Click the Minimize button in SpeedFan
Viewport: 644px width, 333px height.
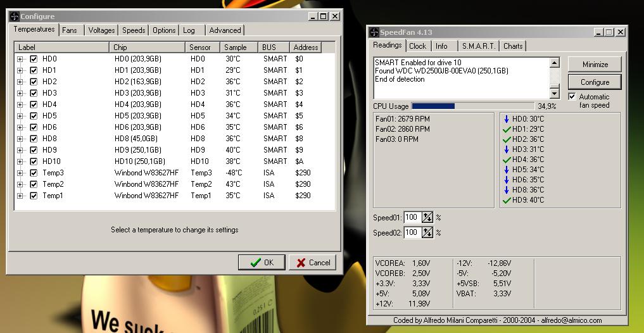click(595, 65)
